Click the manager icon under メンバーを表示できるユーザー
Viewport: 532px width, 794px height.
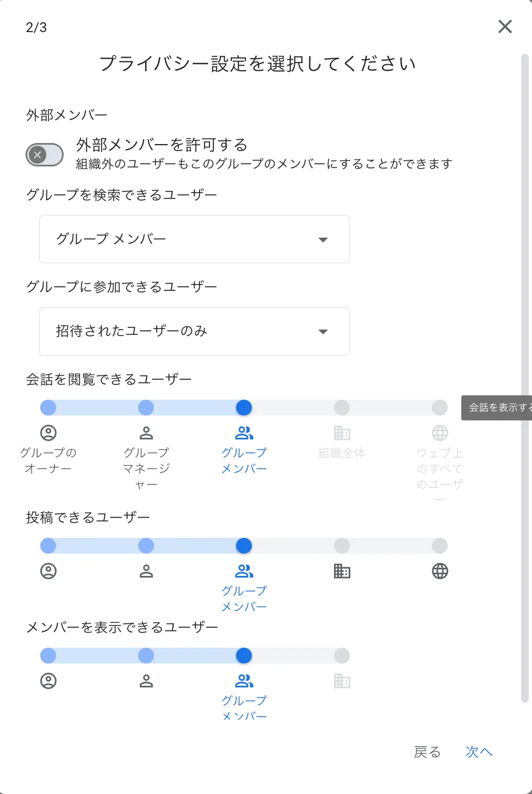click(146, 681)
